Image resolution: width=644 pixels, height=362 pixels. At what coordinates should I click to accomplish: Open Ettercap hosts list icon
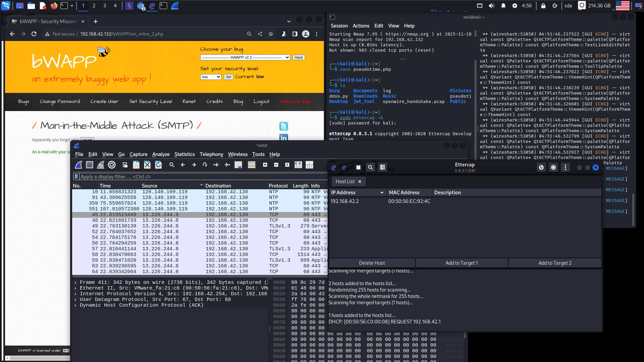(x=382, y=167)
